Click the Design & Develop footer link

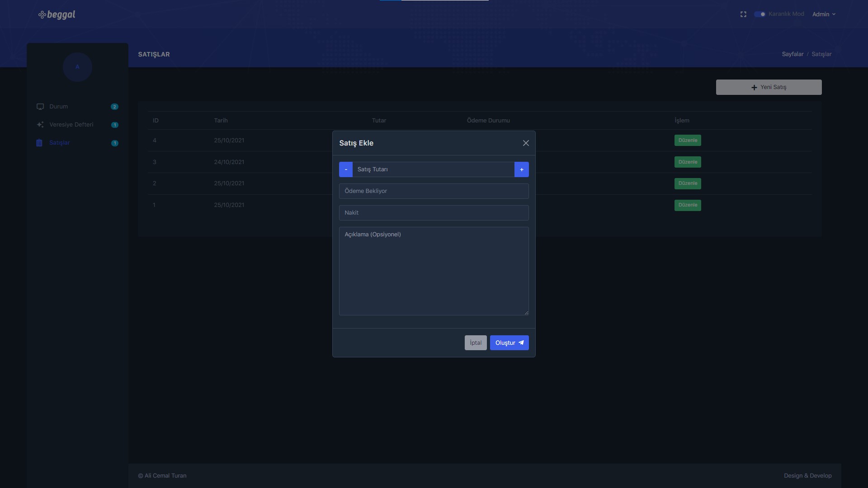pyautogui.click(x=807, y=476)
